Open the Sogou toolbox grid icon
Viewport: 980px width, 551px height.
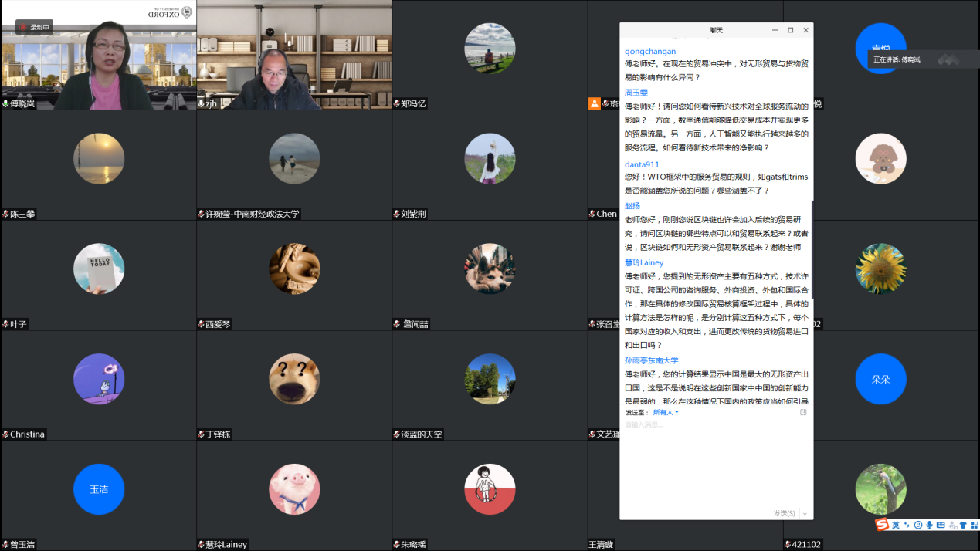(974, 526)
